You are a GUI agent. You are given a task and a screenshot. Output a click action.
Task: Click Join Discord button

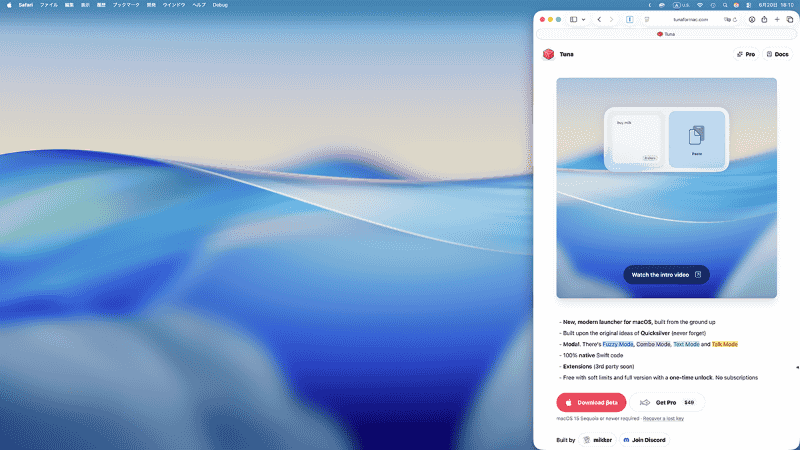[x=644, y=440]
